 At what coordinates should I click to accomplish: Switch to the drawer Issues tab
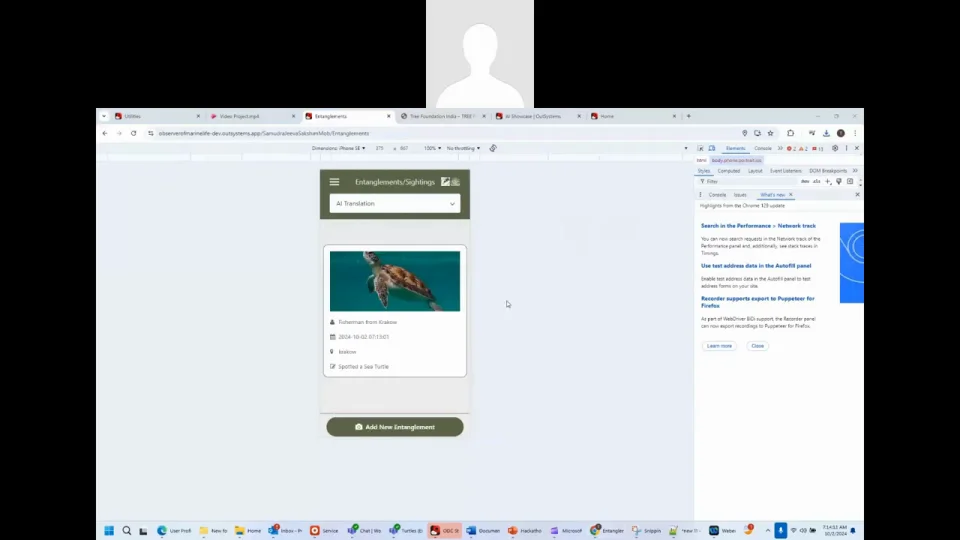(740, 195)
